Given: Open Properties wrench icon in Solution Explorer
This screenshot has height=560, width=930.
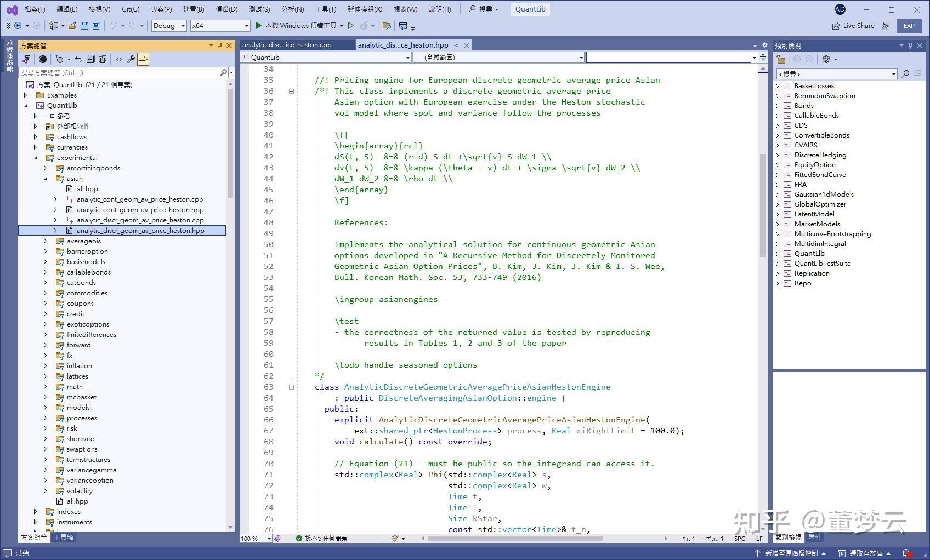Looking at the screenshot, I should [x=131, y=59].
